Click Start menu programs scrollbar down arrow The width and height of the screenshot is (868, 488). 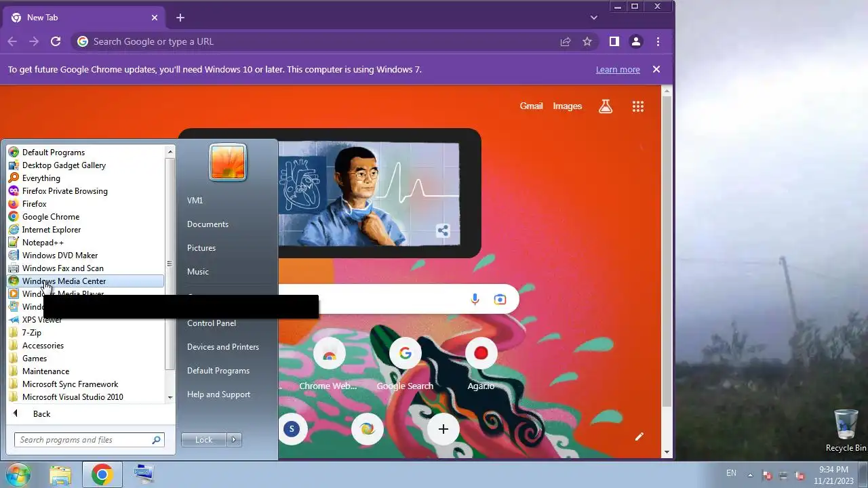(170, 397)
